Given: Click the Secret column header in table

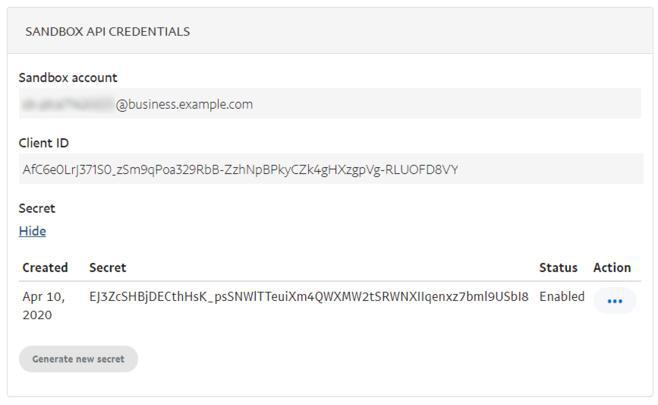Looking at the screenshot, I should click(107, 267).
